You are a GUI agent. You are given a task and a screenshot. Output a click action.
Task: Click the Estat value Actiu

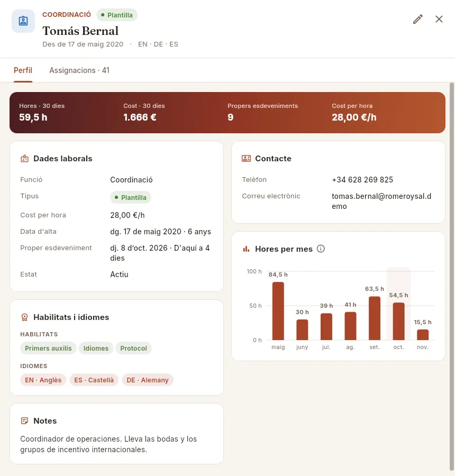click(120, 274)
